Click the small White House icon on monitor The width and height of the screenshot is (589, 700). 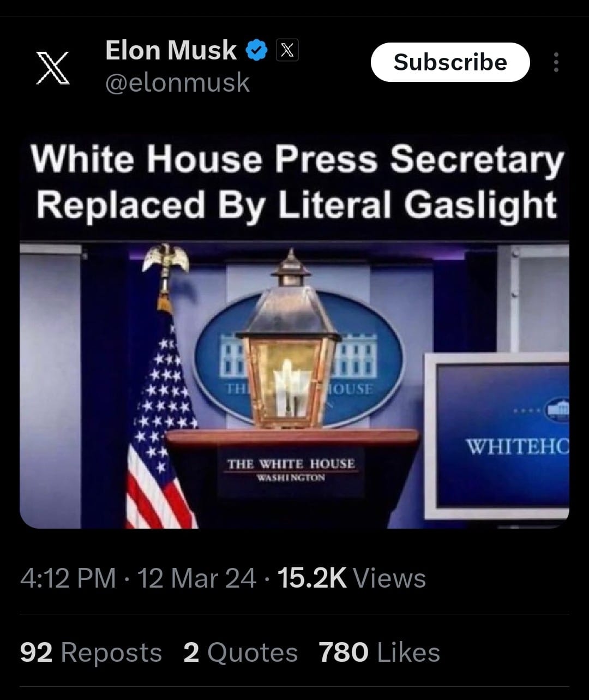coord(556,409)
